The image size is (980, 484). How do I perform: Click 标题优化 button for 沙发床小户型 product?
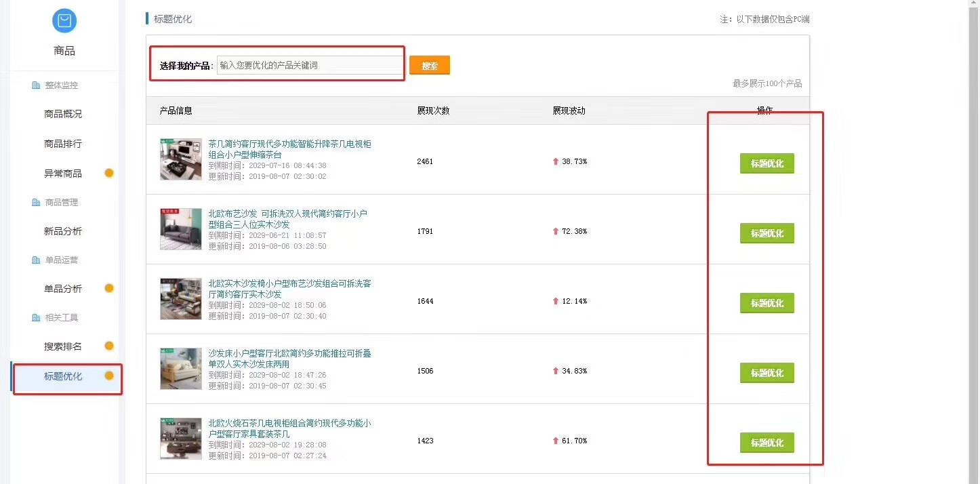pyautogui.click(x=767, y=373)
